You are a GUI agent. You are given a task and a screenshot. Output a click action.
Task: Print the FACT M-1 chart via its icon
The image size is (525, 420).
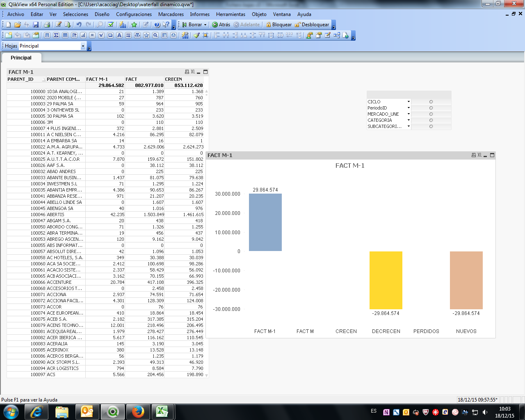coord(474,155)
